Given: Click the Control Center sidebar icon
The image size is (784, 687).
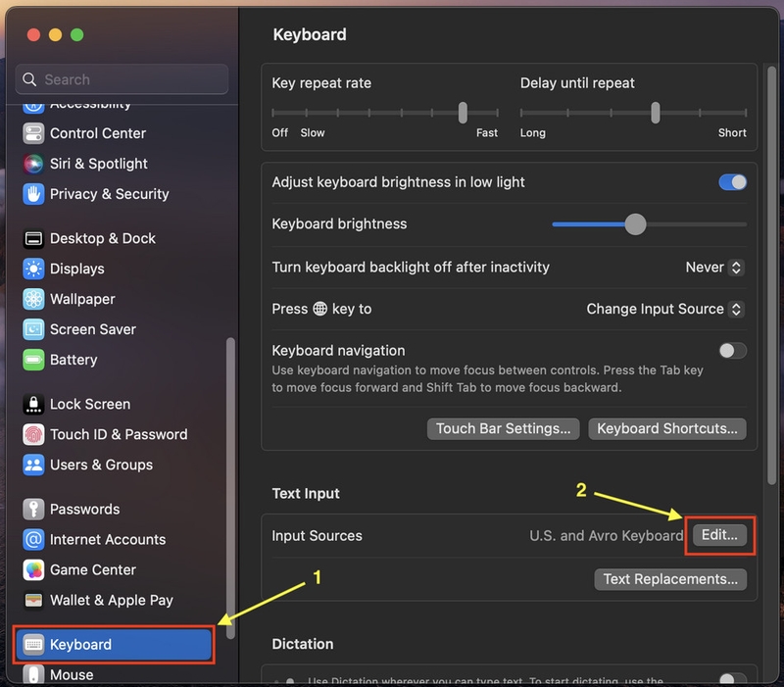Looking at the screenshot, I should click(x=34, y=133).
